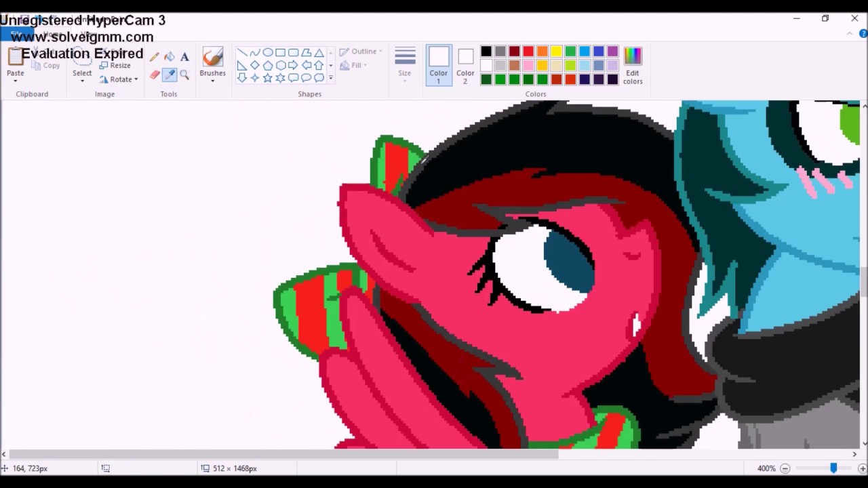Pick the black color swatch
The image size is (868, 488).
(486, 52)
